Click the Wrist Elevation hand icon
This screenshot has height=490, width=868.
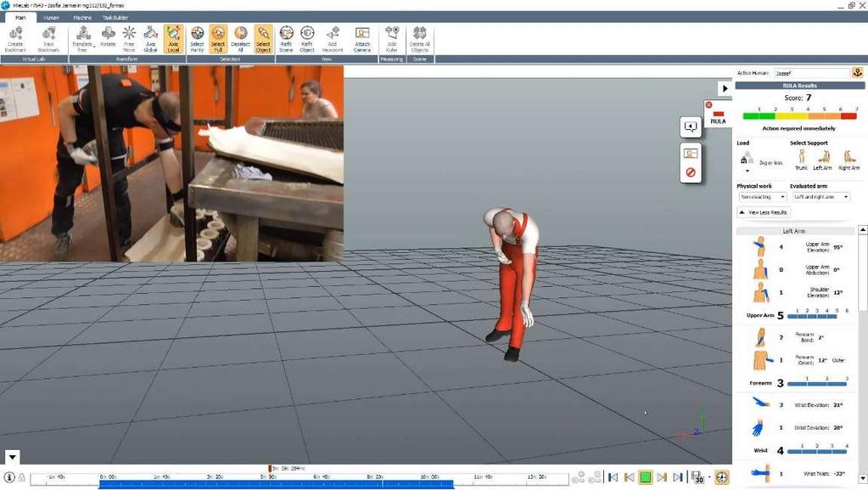(760, 403)
